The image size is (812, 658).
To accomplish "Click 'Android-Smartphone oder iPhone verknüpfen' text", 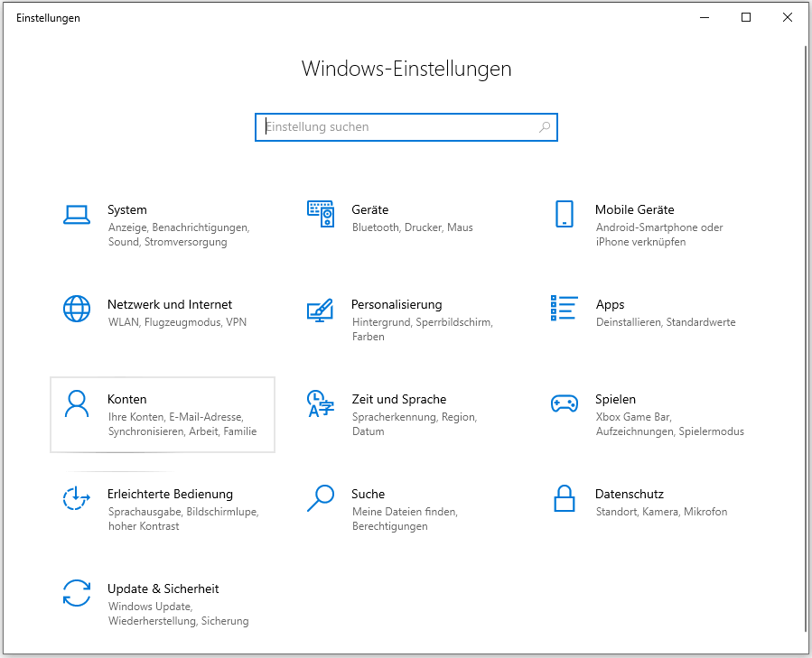I will click(659, 235).
